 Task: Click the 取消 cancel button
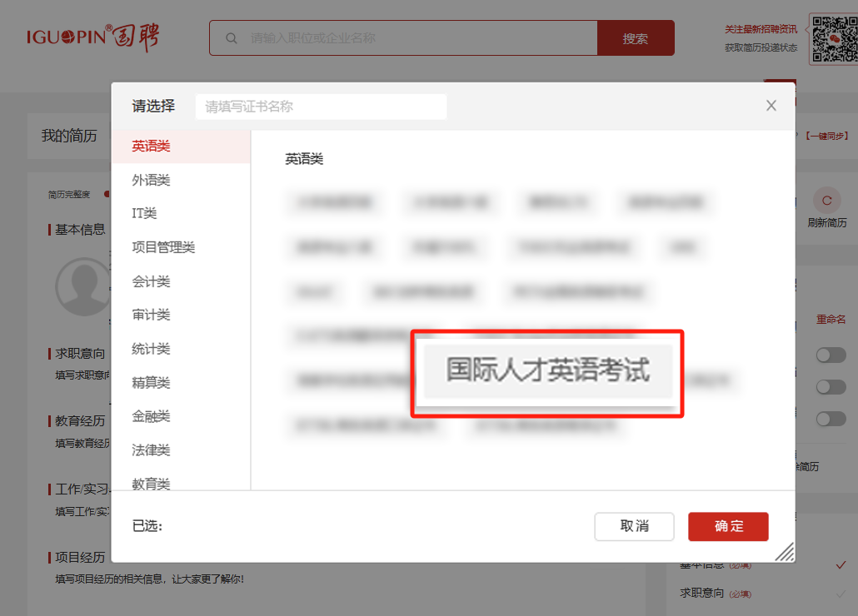click(x=634, y=527)
